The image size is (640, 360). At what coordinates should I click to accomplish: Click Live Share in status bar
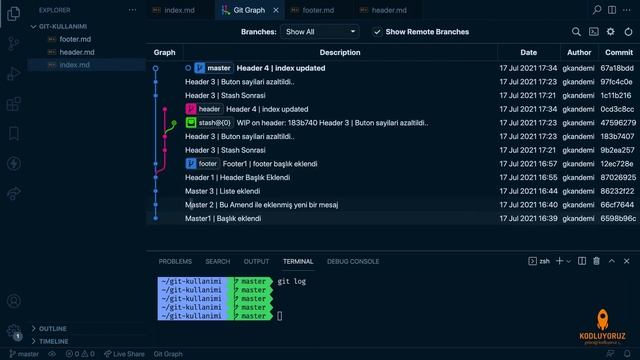click(x=124, y=354)
